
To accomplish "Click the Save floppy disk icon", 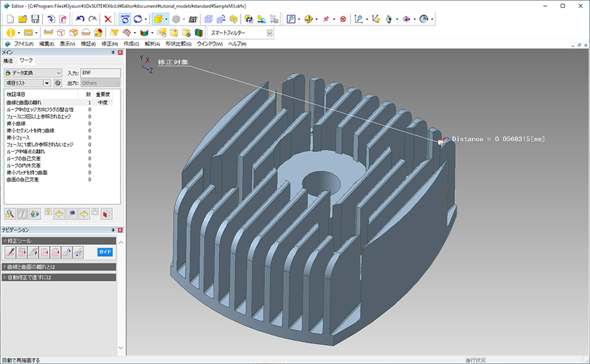I will pyautogui.click(x=35, y=19).
